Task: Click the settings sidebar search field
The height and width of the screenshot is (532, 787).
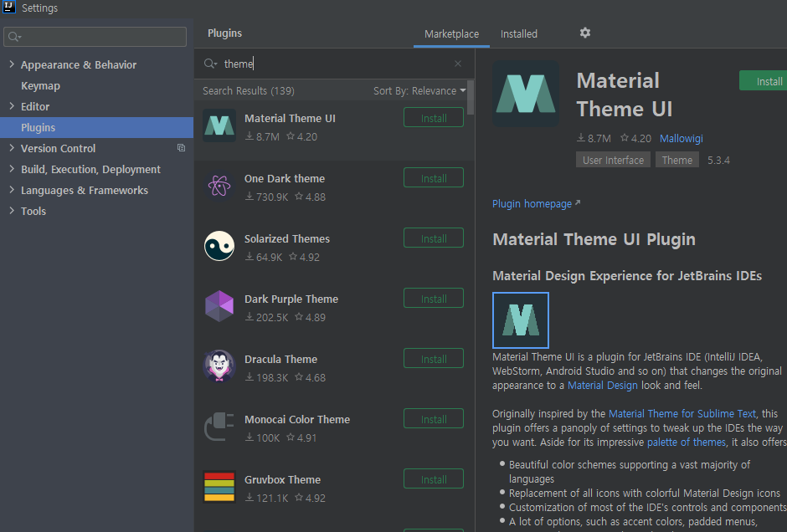Action: point(95,37)
